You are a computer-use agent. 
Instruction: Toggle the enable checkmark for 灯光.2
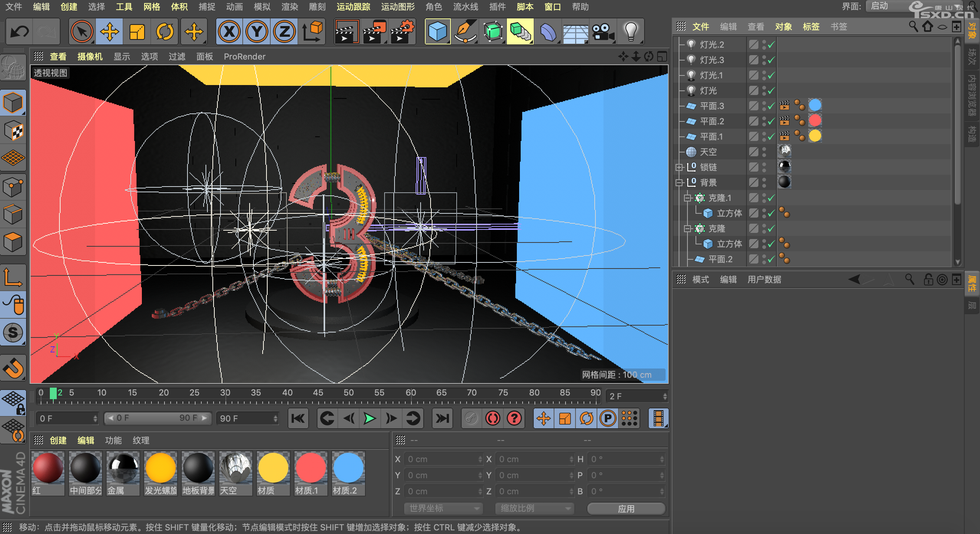coord(771,45)
